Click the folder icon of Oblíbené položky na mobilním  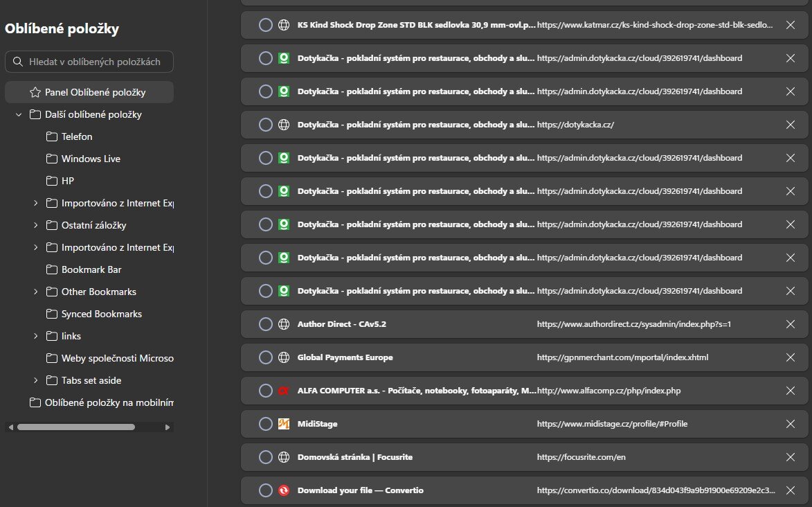click(x=35, y=402)
